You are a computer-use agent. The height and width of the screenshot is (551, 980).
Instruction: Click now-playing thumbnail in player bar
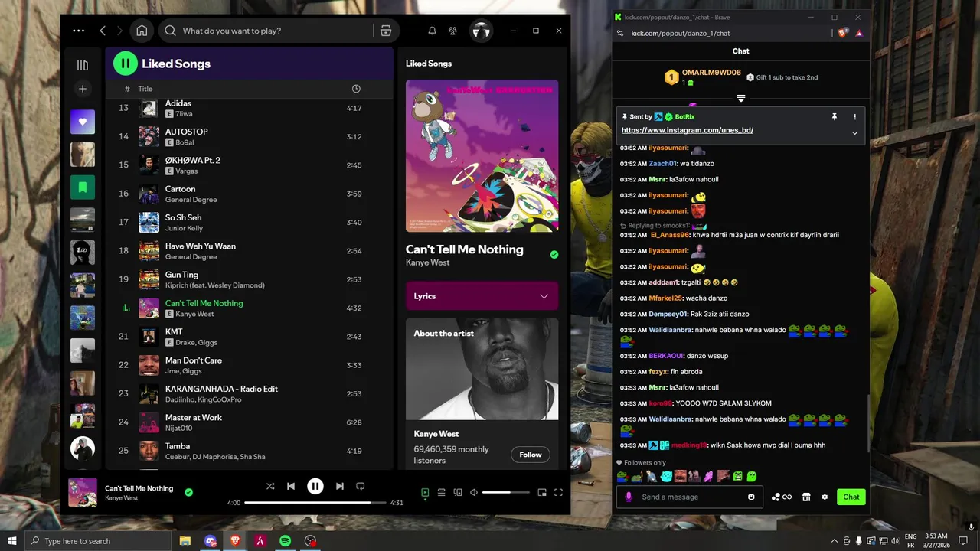(x=83, y=492)
